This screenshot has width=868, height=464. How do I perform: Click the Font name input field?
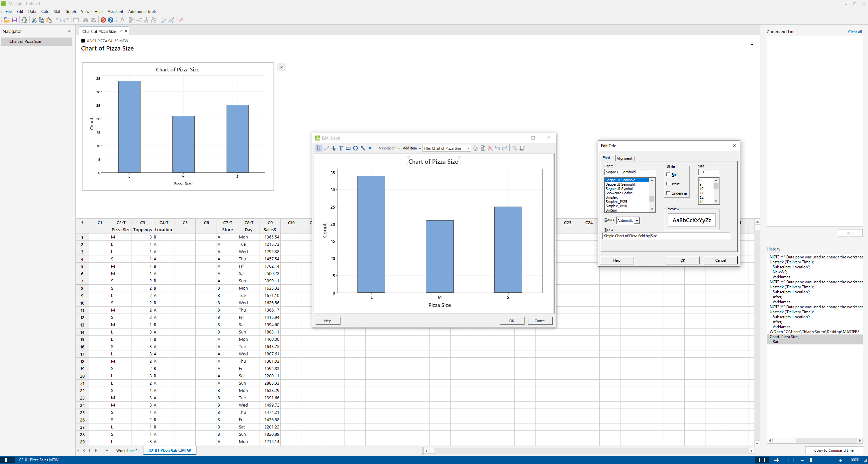click(629, 172)
